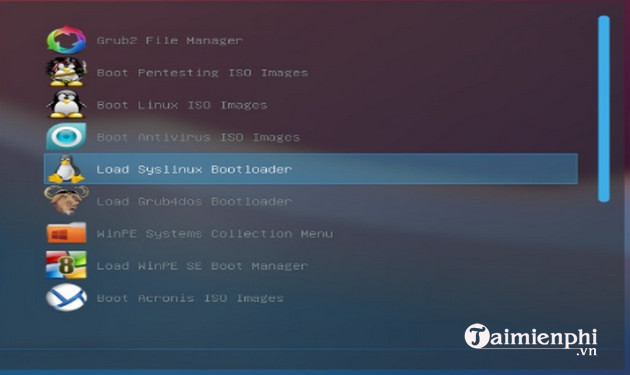Click the GNU head Grub4dos icon

[66, 200]
